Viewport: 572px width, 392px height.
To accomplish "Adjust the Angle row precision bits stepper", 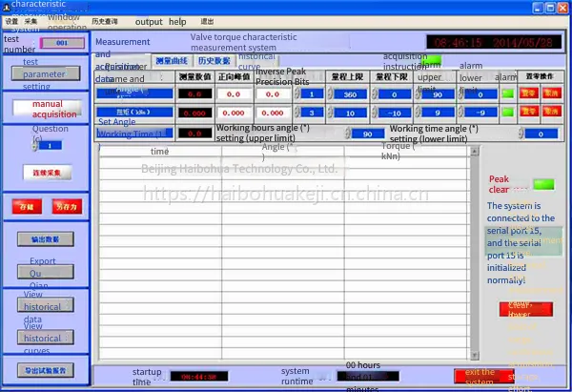I will click(x=296, y=94).
